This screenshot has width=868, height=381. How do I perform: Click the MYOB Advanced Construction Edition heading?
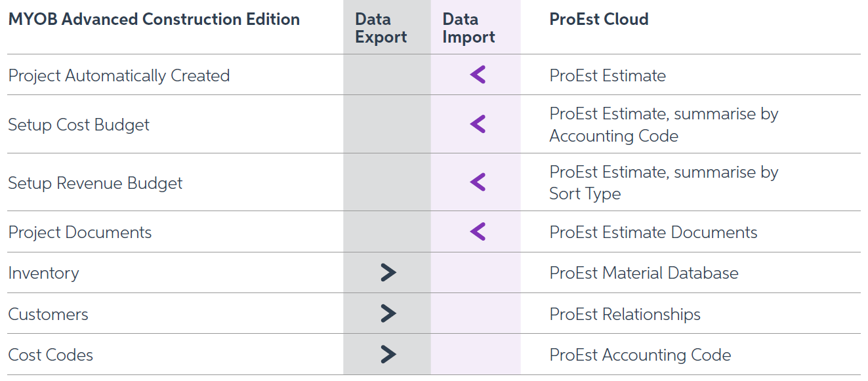click(x=154, y=20)
